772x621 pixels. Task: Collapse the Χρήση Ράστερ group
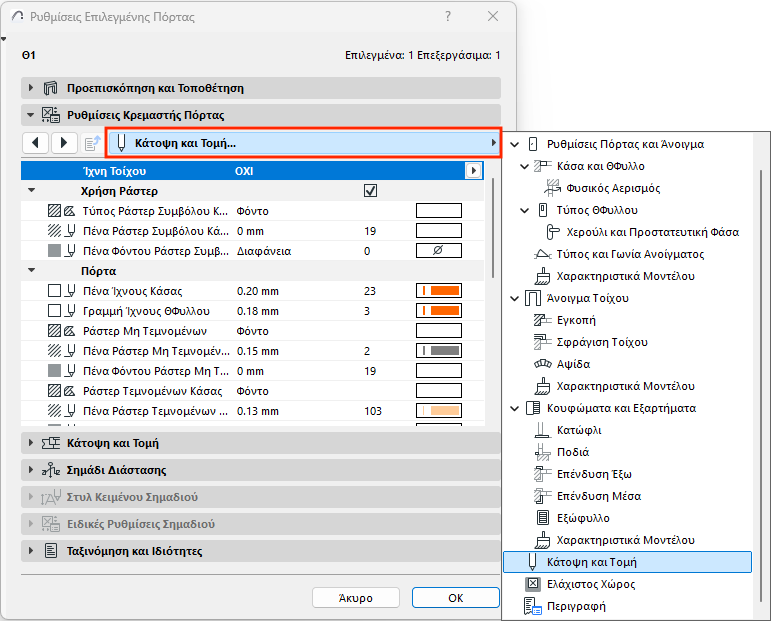pos(32,191)
